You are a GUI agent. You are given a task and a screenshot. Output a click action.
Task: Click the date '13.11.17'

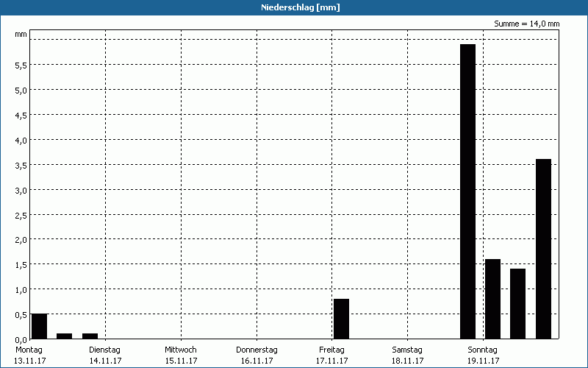point(29,361)
